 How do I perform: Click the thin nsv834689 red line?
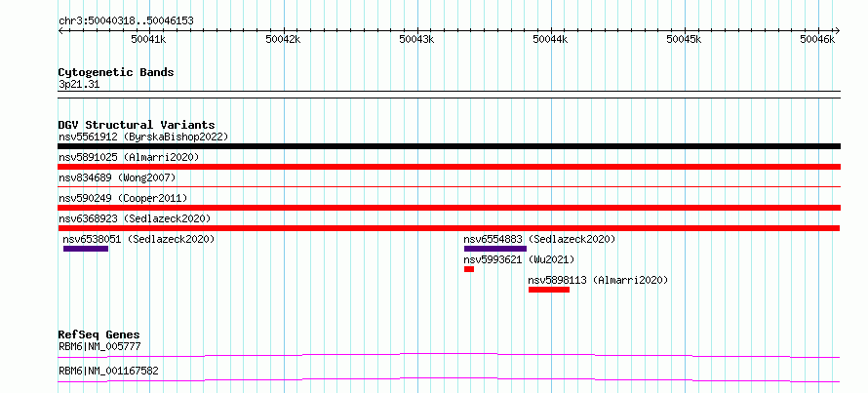[449, 187]
